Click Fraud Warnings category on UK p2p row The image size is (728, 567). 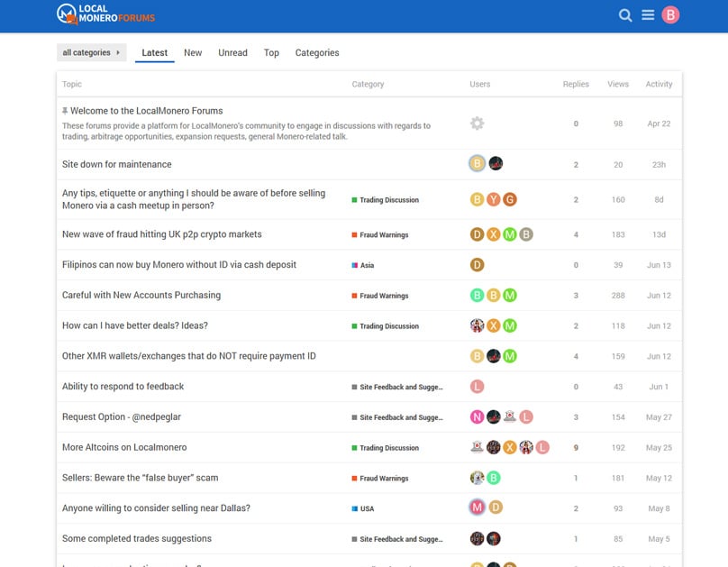click(x=380, y=235)
